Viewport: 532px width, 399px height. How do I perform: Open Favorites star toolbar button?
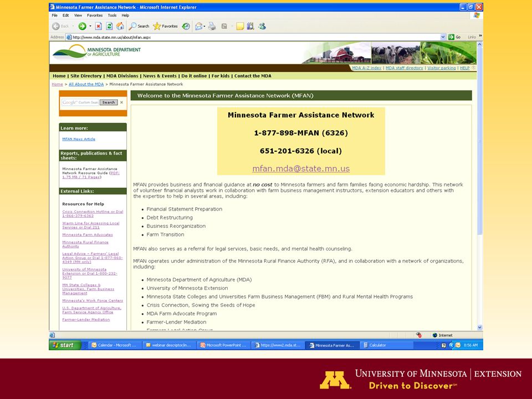click(165, 26)
